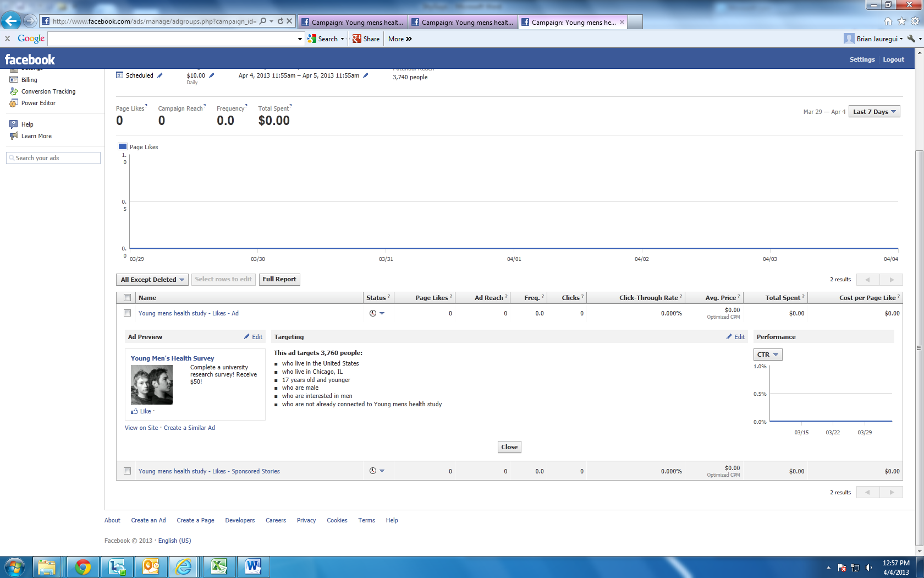Screen dimensions: 924x578
Task: Switch to the second Campaign browser tab
Action: click(x=463, y=22)
